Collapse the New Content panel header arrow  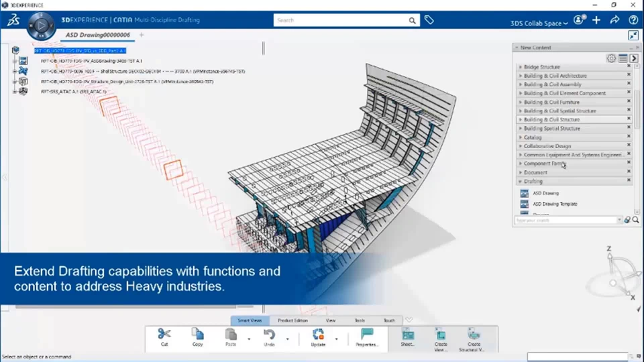517,48
